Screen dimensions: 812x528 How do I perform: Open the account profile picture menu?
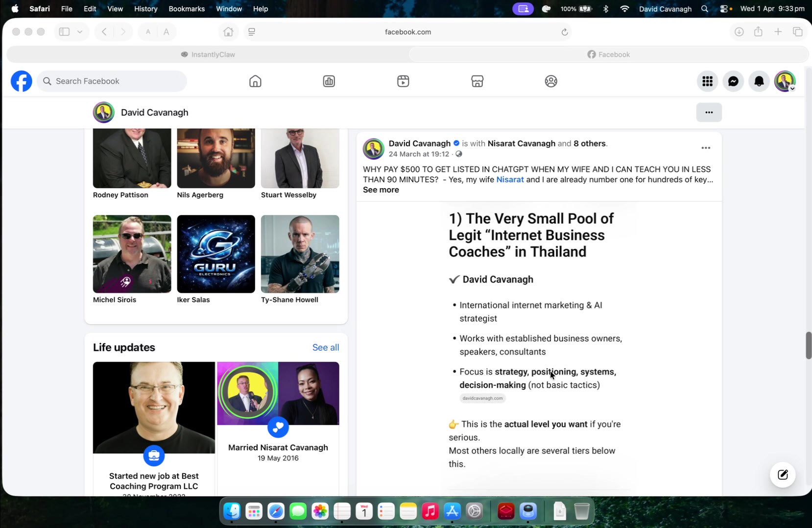click(785, 81)
